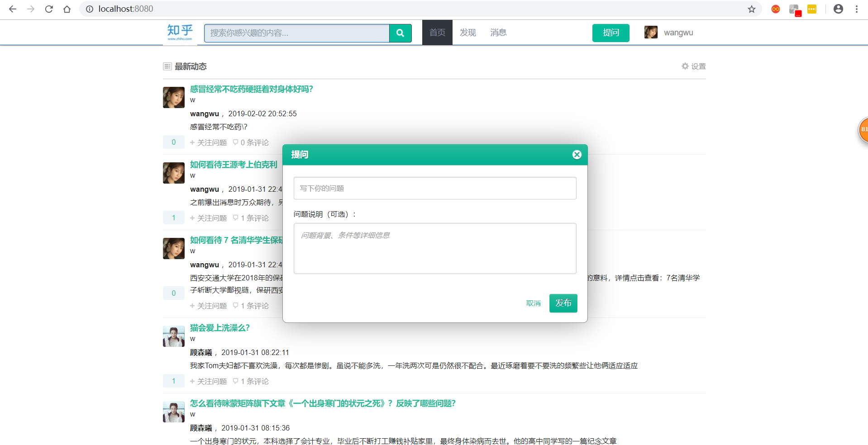This screenshot has height=445, width=868.
Task: Click avatar beside 感冒 question
Action: (x=174, y=97)
